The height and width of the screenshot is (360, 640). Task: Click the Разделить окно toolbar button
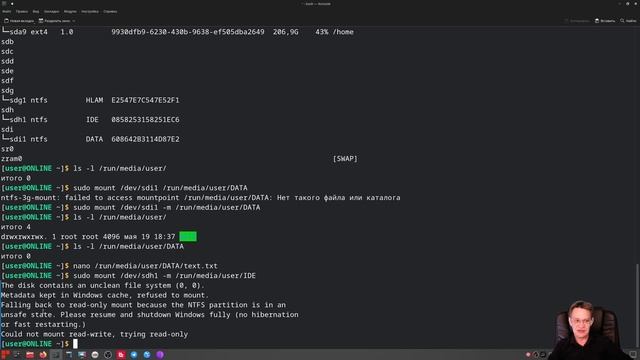(x=54, y=21)
